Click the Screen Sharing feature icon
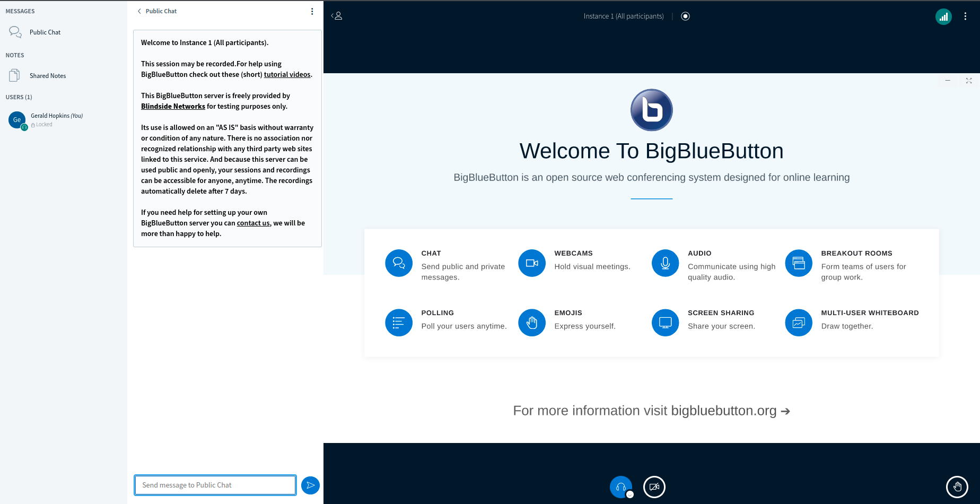Viewport: 980px width, 504px height. pos(666,323)
